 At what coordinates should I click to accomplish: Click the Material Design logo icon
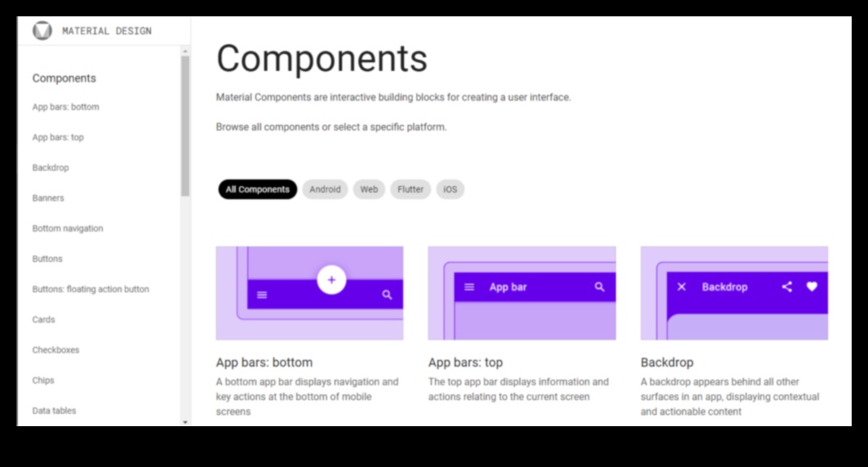tap(42, 31)
